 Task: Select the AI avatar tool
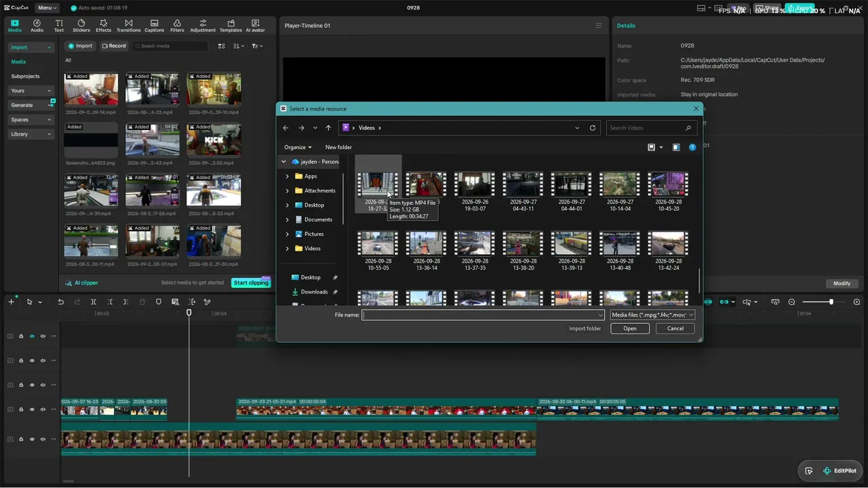click(x=255, y=26)
